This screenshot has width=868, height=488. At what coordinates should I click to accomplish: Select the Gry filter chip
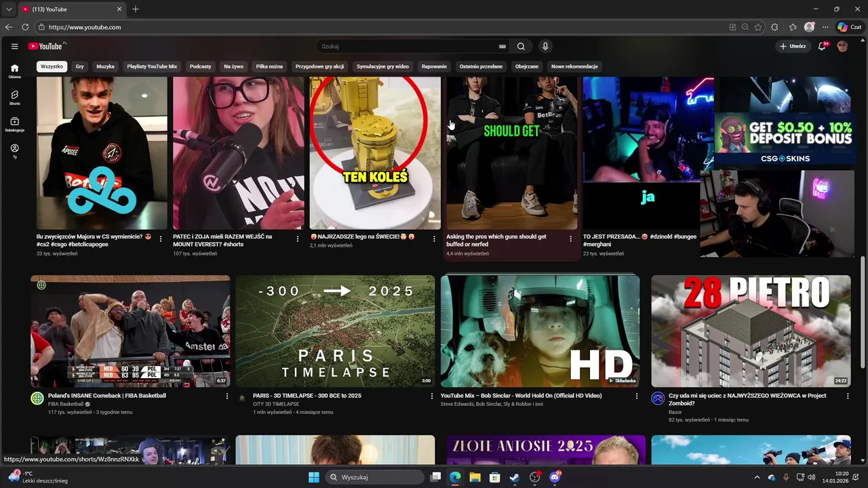click(x=80, y=66)
